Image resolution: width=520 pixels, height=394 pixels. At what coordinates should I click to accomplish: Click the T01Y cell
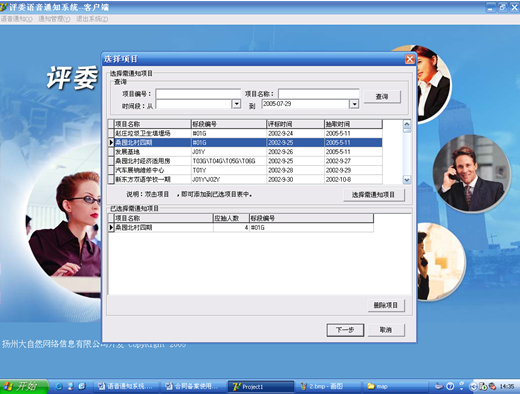click(x=229, y=170)
